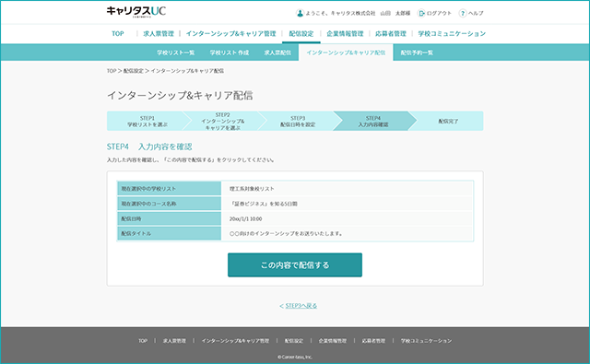The width and height of the screenshot is (590, 364).
Task: Switch to 求人票配信 sub-tab
Action: pyautogui.click(x=277, y=53)
